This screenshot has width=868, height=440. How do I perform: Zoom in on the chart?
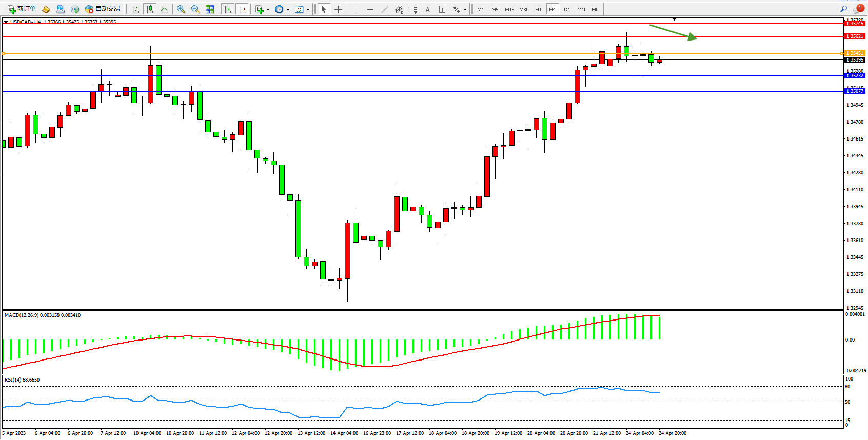pos(181,9)
